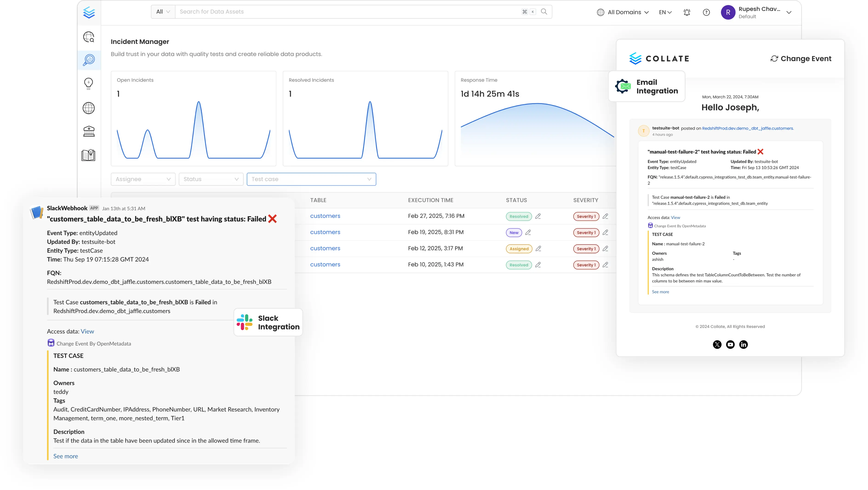This screenshot has width=868, height=490.
Task: Edit severity of the Feb 27 incident
Action: (x=605, y=216)
